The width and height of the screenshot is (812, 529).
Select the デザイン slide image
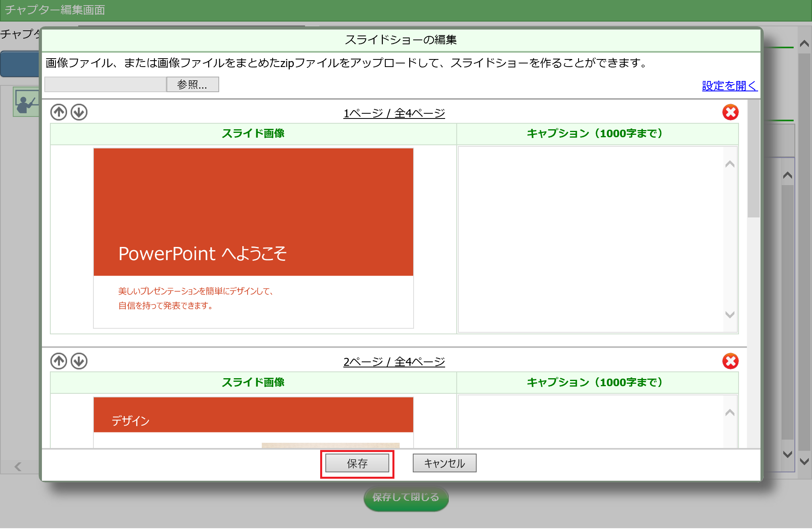click(x=254, y=422)
